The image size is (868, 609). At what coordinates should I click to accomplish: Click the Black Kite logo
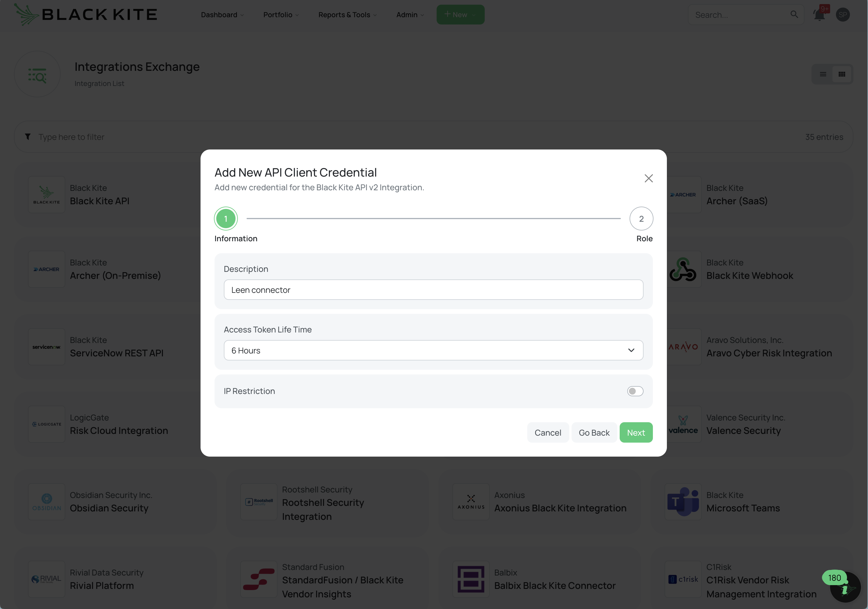pyautogui.click(x=85, y=14)
